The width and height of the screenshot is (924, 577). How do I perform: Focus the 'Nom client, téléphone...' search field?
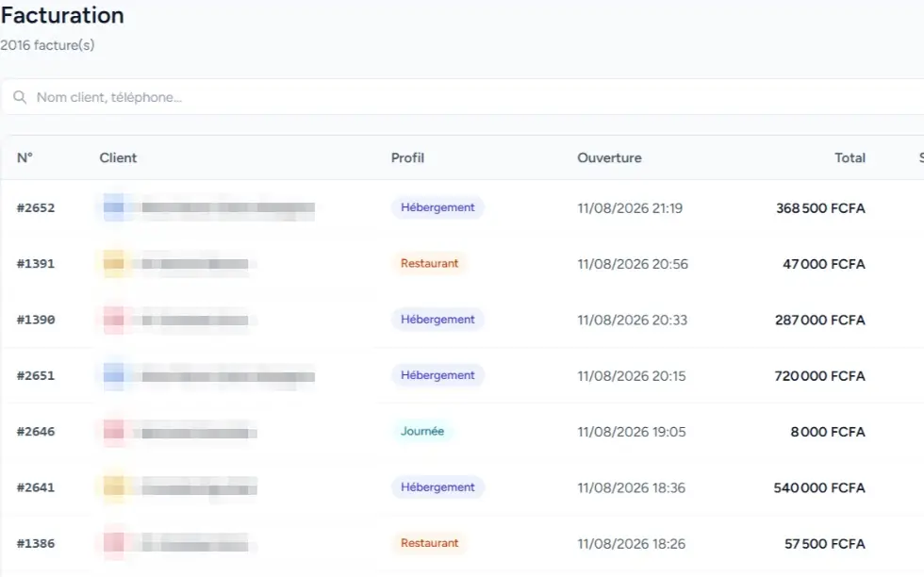coord(463,97)
